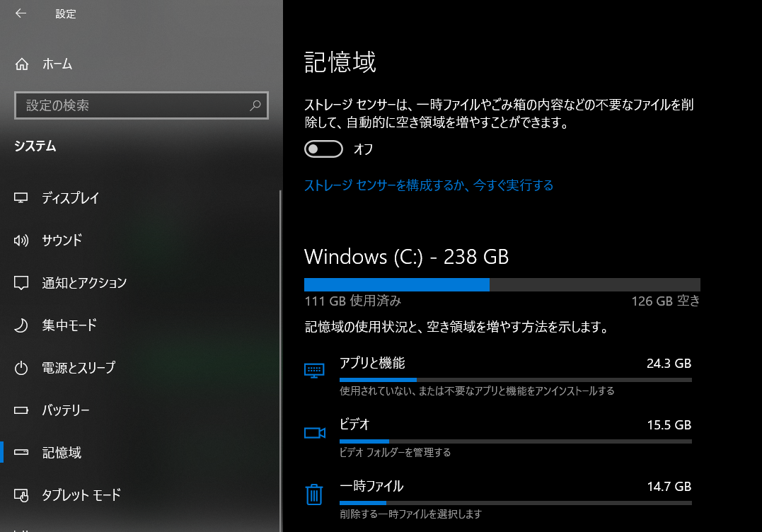This screenshot has width=762, height=532.
Task: Click the Sound speaker icon
Action: (21, 240)
